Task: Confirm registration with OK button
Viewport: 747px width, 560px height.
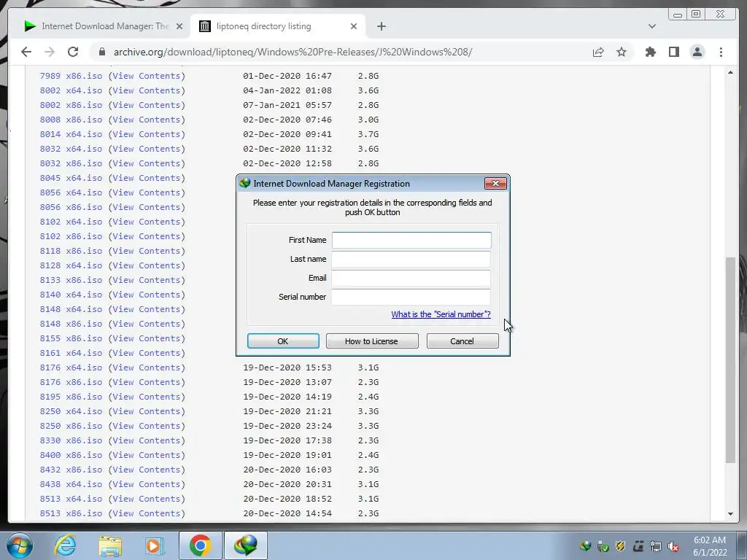Action: pos(283,341)
